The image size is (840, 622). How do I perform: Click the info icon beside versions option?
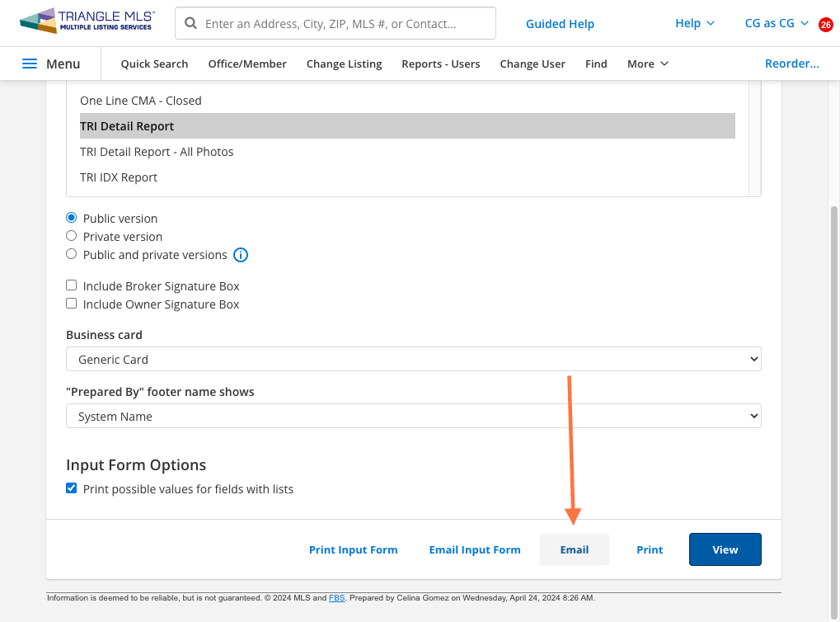[x=241, y=255]
